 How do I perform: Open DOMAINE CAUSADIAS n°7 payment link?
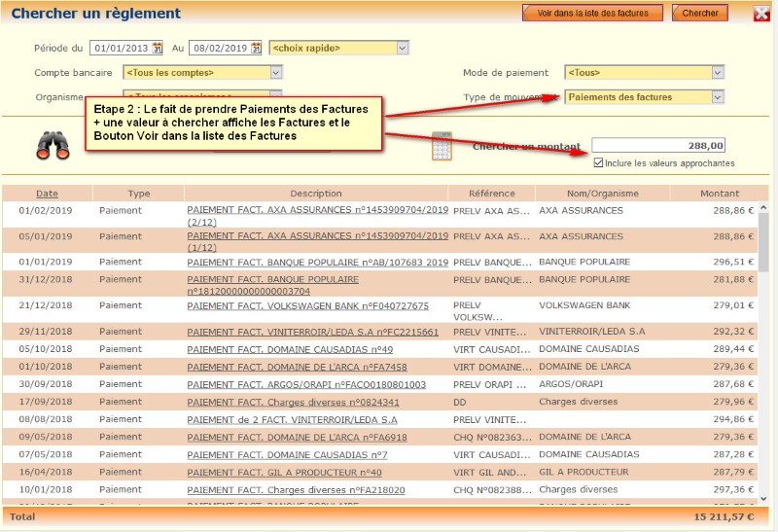click(287, 454)
